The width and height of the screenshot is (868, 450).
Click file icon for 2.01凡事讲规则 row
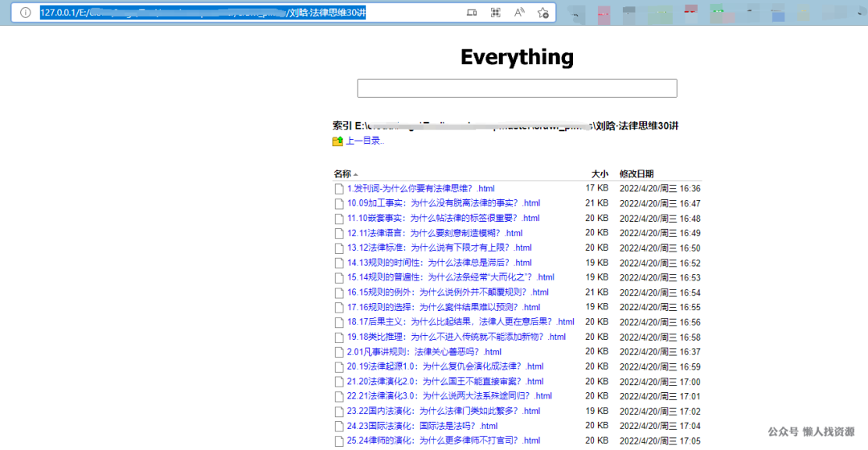coord(339,352)
